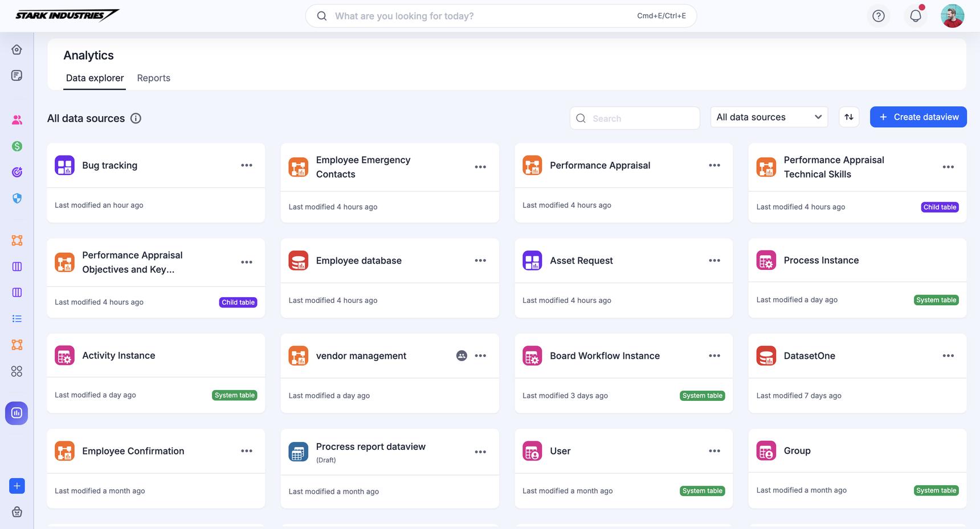Toggle the sort order button

(848, 117)
